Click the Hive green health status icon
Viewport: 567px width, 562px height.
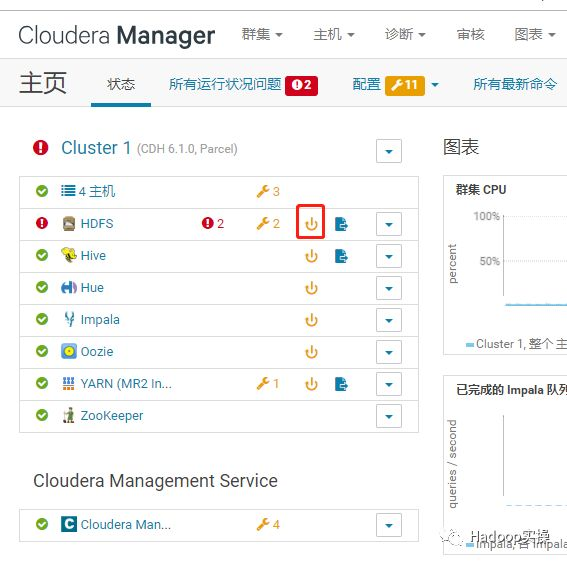tap(42, 255)
